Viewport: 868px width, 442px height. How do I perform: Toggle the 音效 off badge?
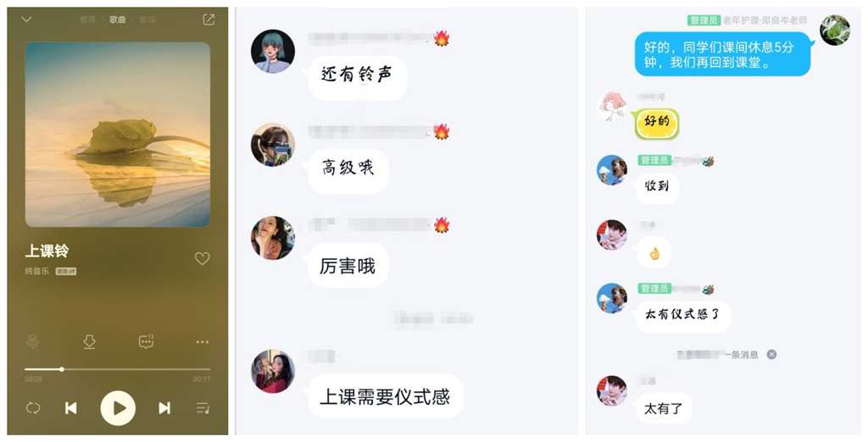(66, 271)
